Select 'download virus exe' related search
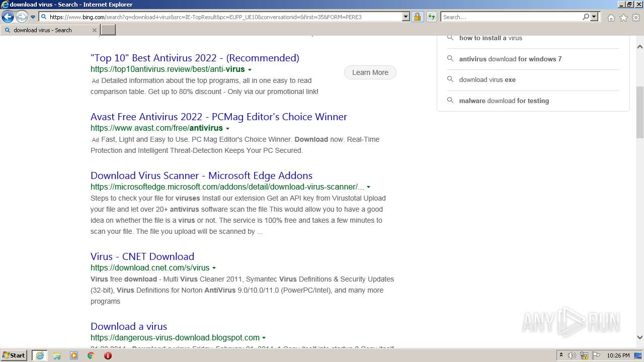The image size is (644, 362). point(487,79)
